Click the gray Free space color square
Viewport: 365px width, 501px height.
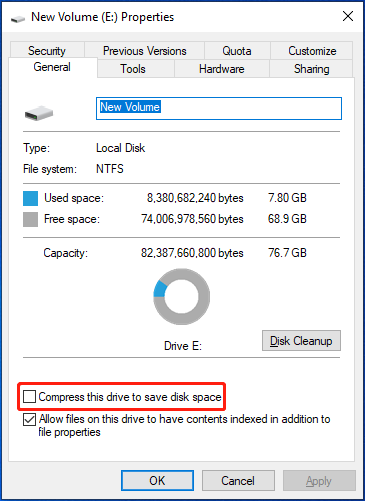tap(30, 220)
